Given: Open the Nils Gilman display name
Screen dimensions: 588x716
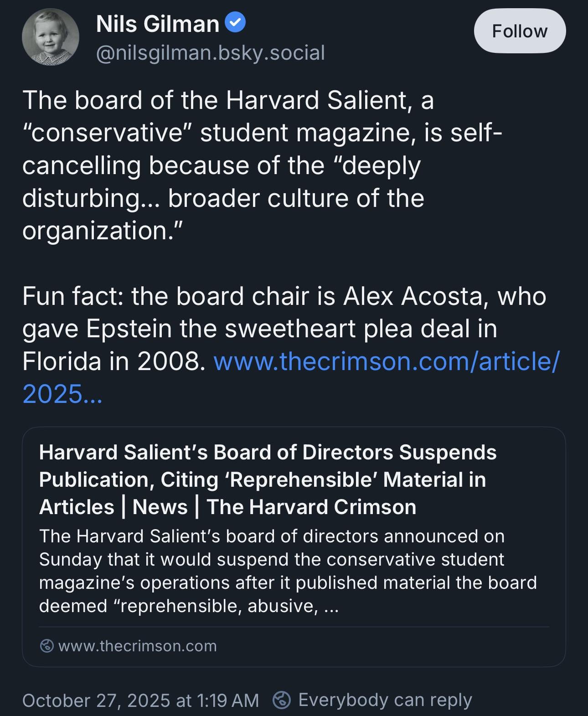Looking at the screenshot, I should [158, 24].
